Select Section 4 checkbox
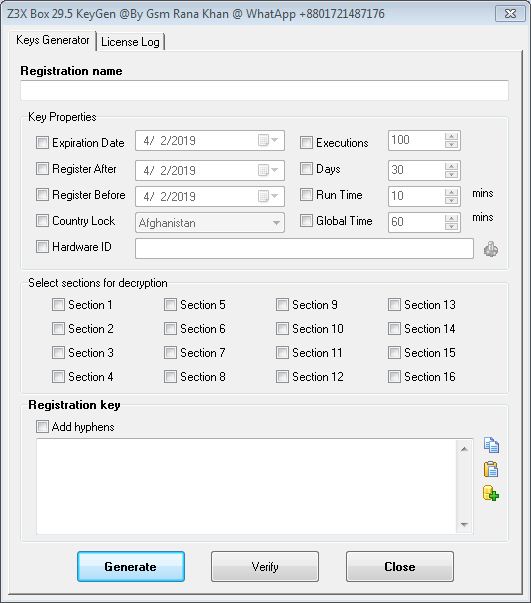This screenshot has width=531, height=603. [58, 376]
